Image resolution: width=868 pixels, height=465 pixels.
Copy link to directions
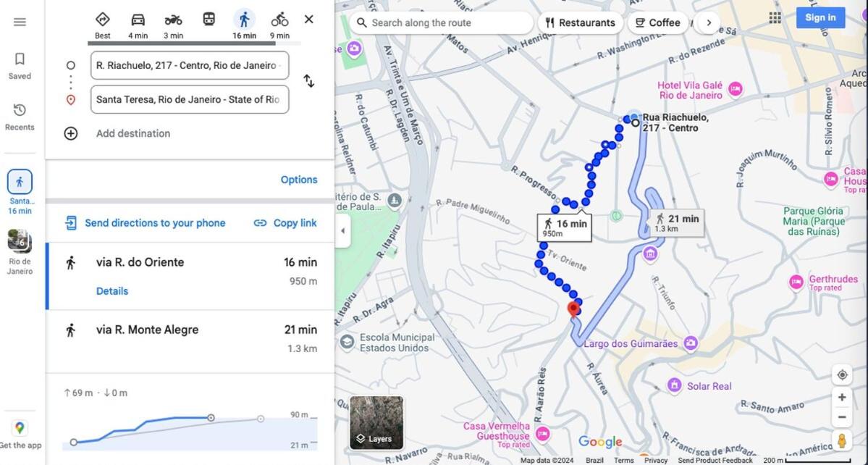(285, 223)
